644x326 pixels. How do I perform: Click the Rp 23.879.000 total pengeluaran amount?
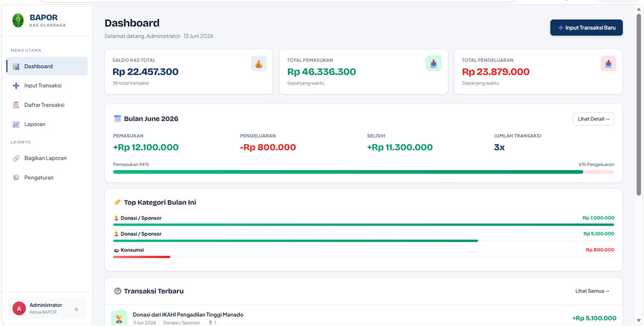[x=496, y=72]
